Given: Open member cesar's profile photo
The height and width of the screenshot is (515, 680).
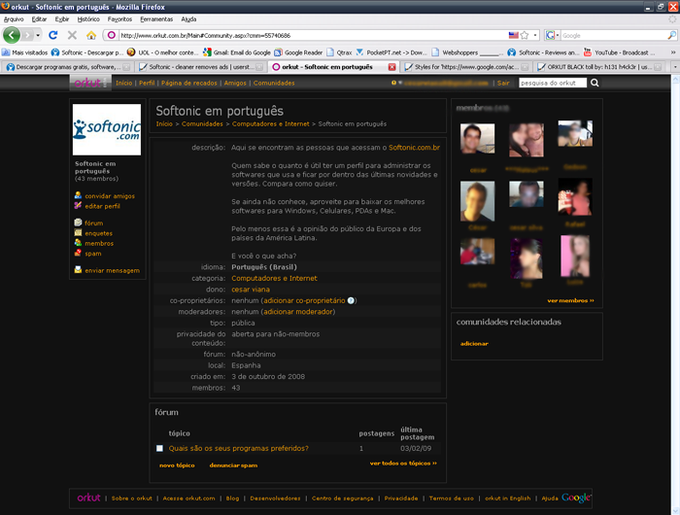Looking at the screenshot, I should 477,139.
